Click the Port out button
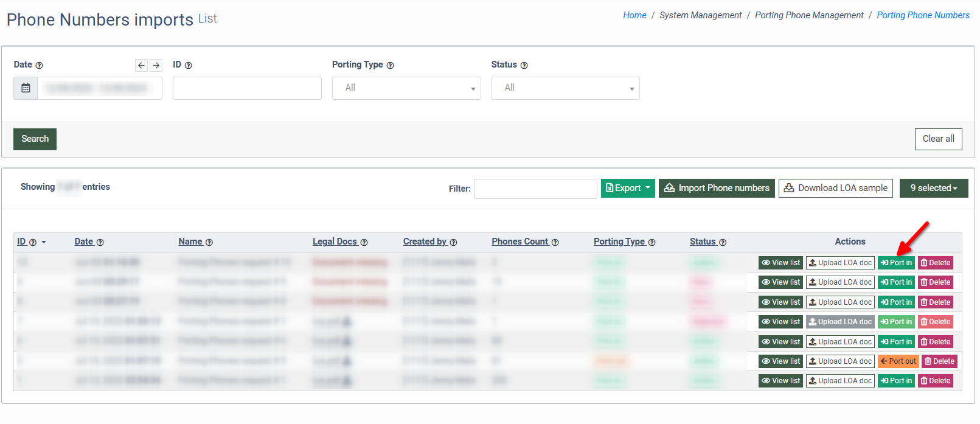This screenshot has width=980, height=424. pos(898,361)
